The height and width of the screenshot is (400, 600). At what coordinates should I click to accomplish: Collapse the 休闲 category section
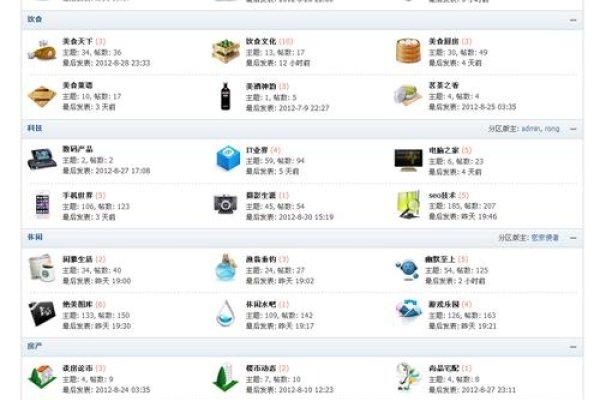click(573, 238)
